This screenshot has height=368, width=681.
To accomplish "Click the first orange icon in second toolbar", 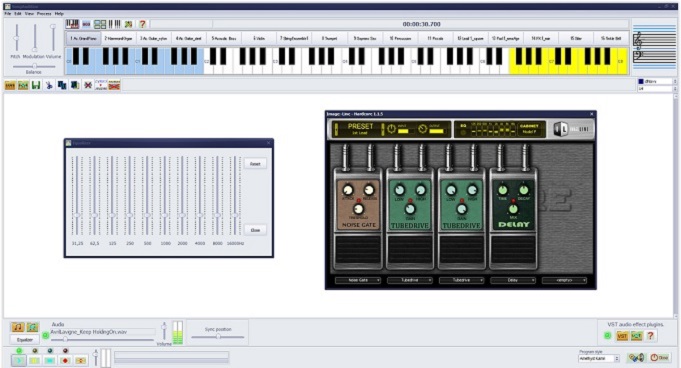I will (x=10, y=85).
